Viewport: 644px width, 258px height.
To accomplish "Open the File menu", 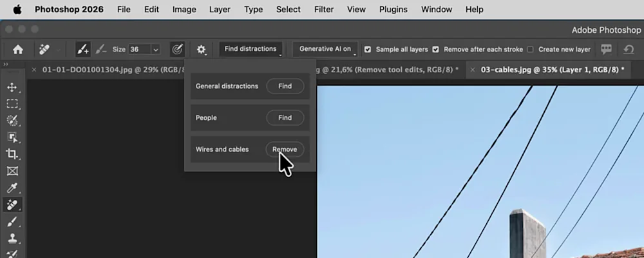I will (124, 10).
